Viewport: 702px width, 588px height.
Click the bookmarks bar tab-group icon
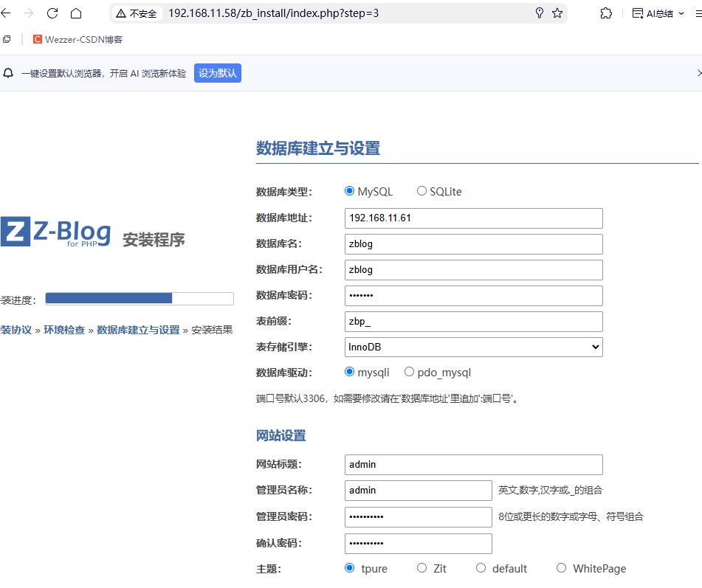click(7, 39)
